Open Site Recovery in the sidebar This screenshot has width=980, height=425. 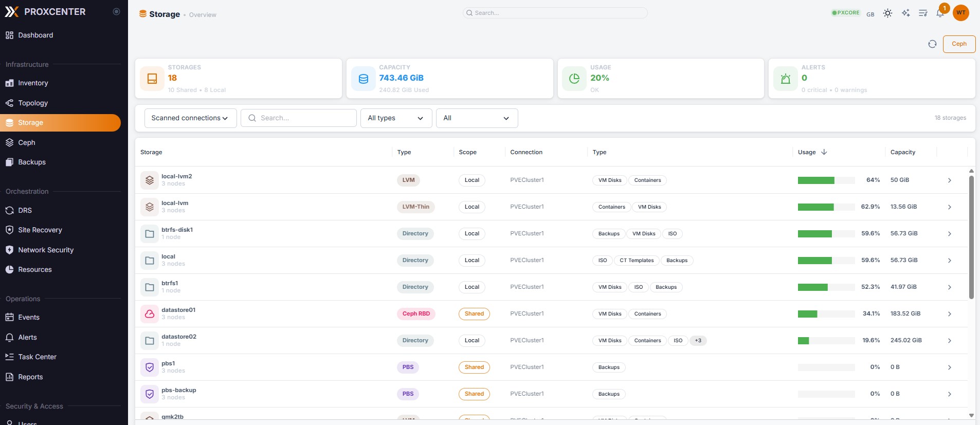pyautogui.click(x=40, y=230)
